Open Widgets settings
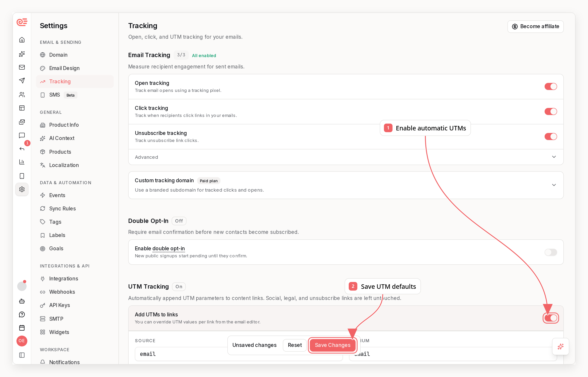The height and width of the screenshot is (377, 588). pos(75,332)
